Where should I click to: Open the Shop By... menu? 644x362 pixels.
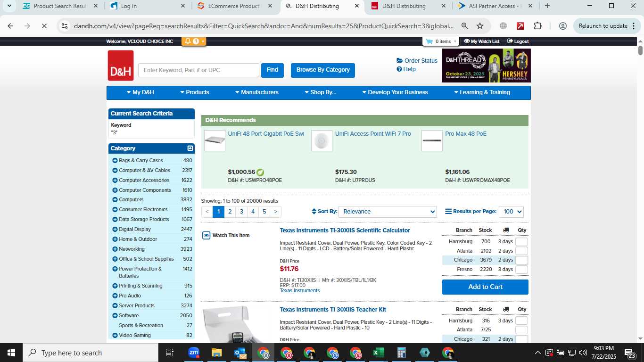320,92
